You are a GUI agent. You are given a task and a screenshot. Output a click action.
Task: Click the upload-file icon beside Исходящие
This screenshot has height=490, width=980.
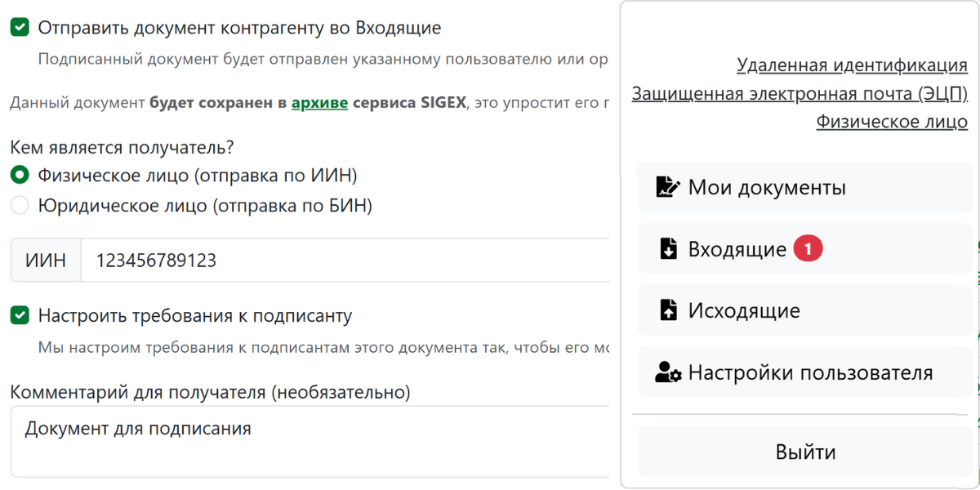coord(668,310)
